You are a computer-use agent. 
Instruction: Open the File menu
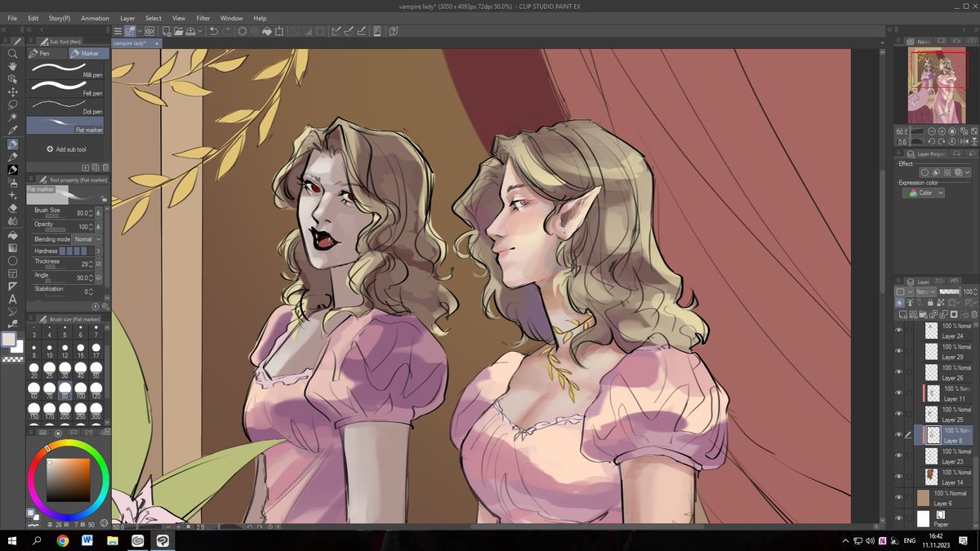12,18
